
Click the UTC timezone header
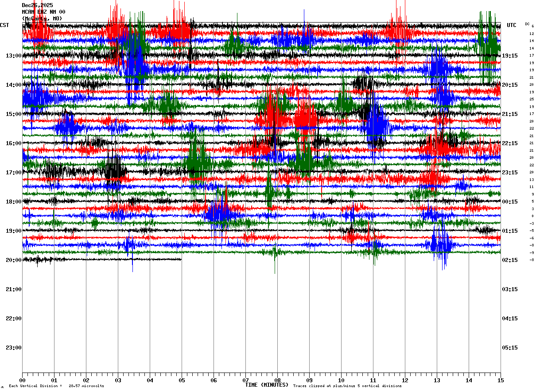pos(512,25)
